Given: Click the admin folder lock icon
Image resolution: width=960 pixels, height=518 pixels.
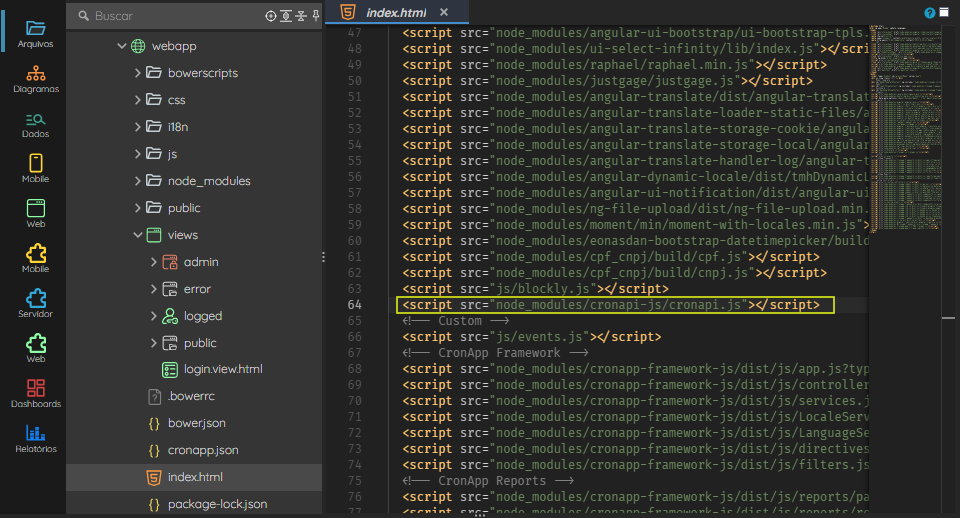Looking at the screenshot, I should pyautogui.click(x=170, y=262).
